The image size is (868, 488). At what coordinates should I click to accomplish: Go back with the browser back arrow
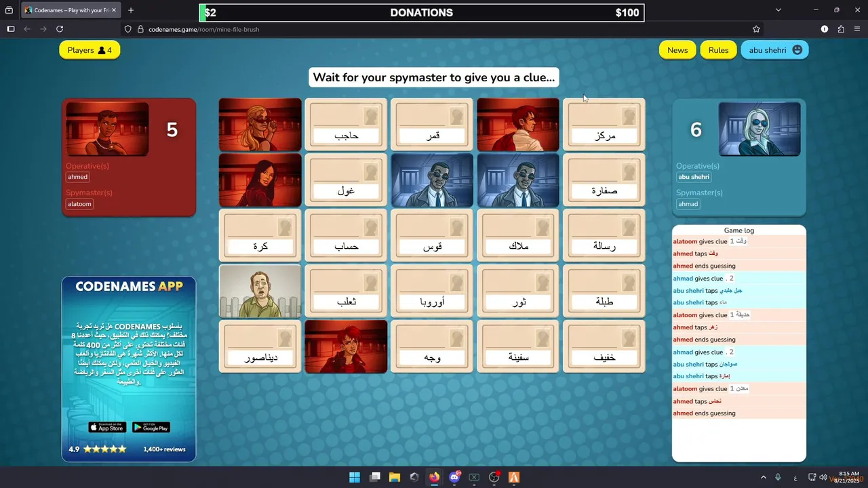(27, 29)
